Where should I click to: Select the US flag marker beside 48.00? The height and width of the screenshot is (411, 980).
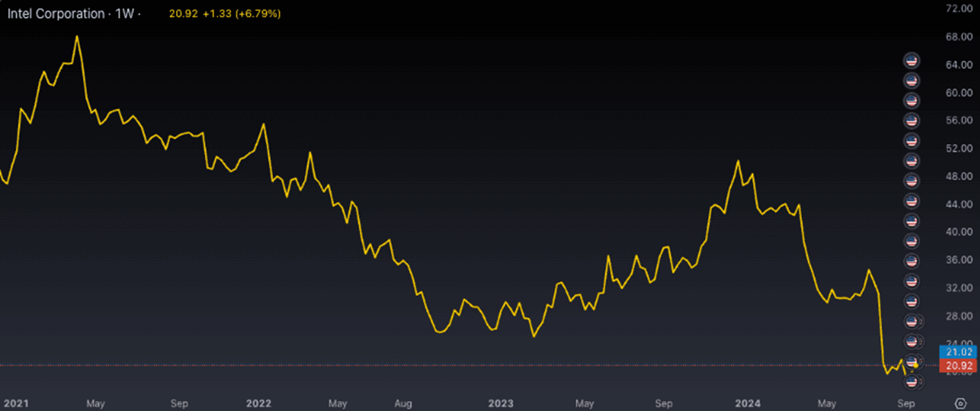pos(911,181)
